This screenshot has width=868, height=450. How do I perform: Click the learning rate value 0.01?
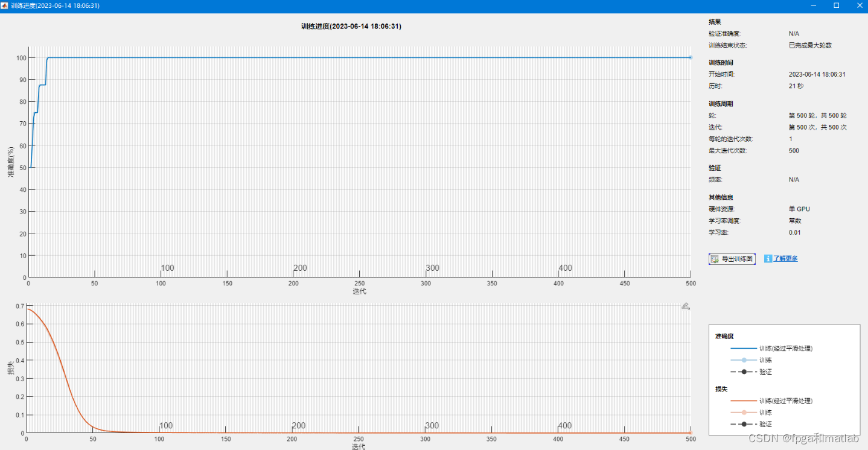click(x=795, y=233)
